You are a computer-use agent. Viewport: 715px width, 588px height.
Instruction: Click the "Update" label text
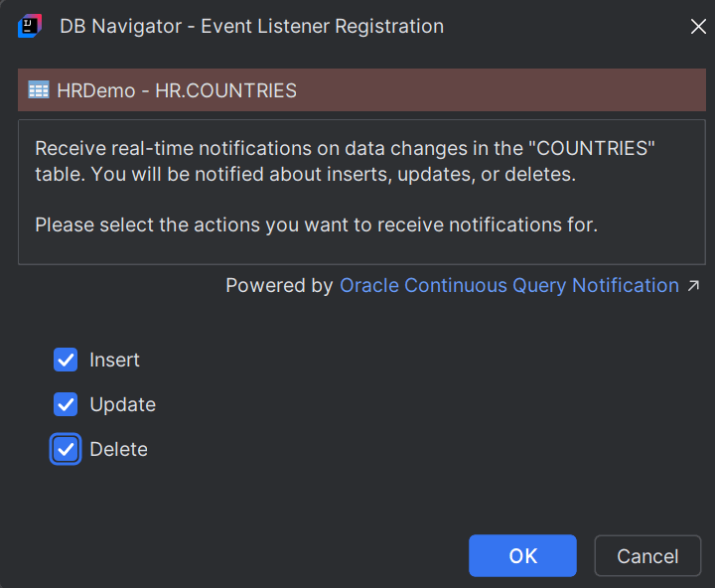(123, 404)
